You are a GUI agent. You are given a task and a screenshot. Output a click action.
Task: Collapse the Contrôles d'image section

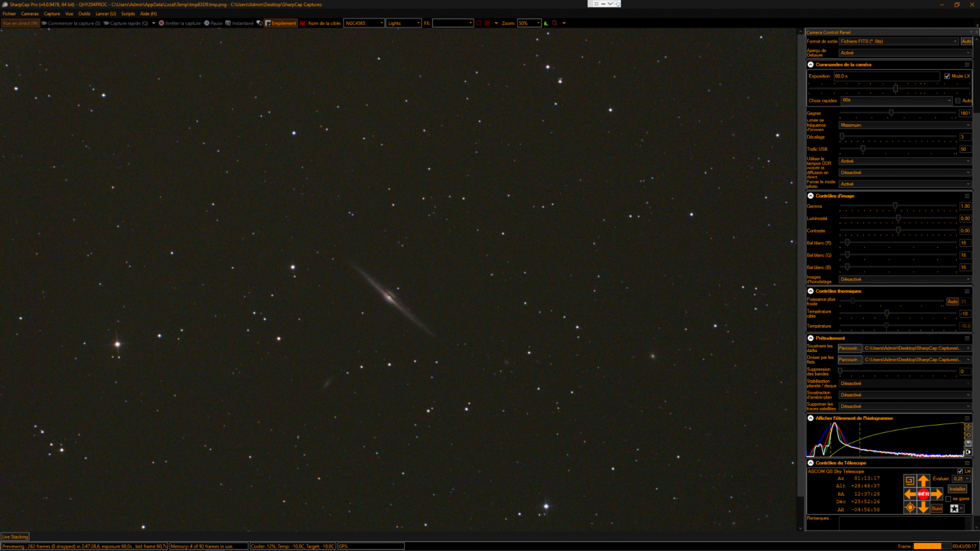(810, 196)
